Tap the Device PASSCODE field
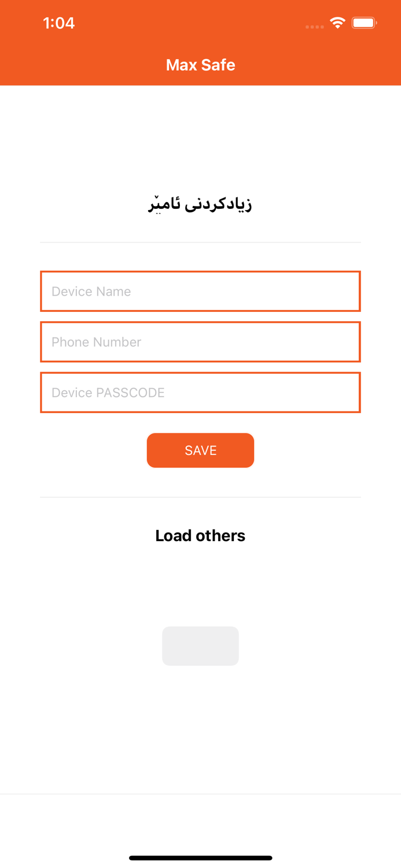The image size is (401, 868). [x=200, y=392]
